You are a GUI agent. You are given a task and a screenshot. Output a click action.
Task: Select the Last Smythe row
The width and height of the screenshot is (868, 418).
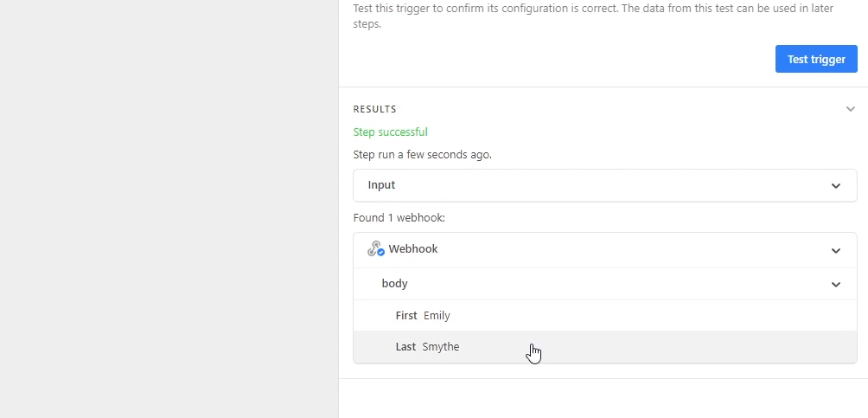coord(605,347)
